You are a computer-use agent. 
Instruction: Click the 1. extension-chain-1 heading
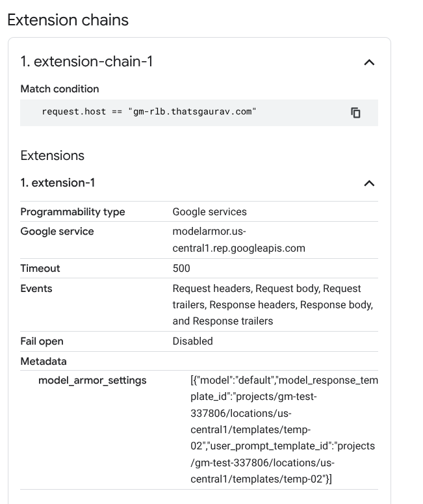click(86, 61)
